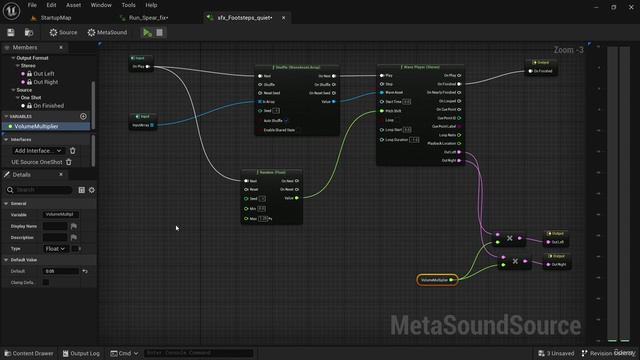Select Out Right member in tree
Image resolution: width=640 pixels, height=360 pixels.
coord(45,82)
